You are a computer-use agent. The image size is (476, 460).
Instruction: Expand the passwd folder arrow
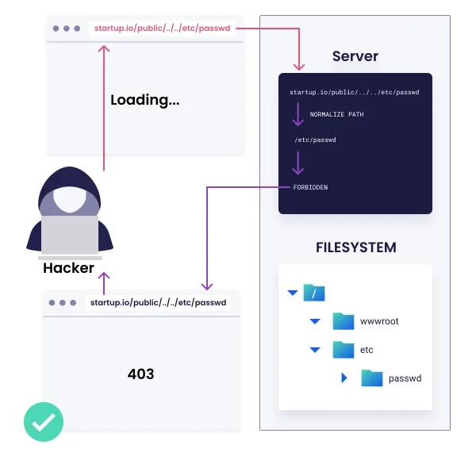coord(344,378)
